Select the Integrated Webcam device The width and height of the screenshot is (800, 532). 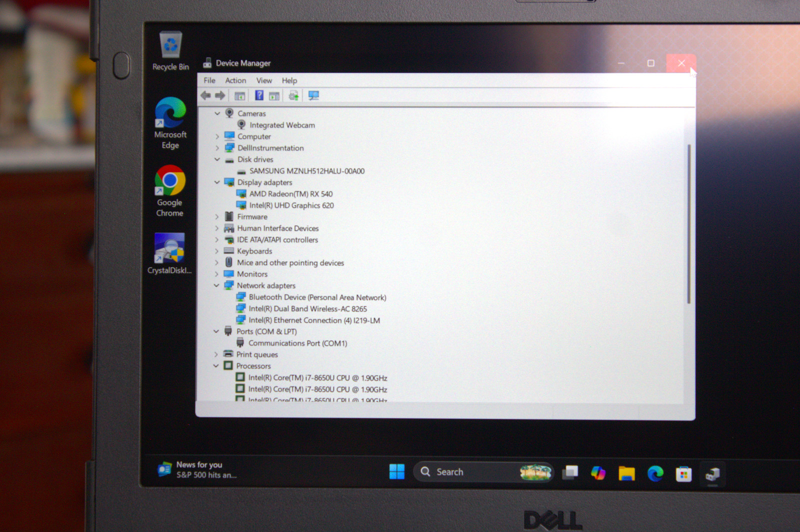(282, 125)
